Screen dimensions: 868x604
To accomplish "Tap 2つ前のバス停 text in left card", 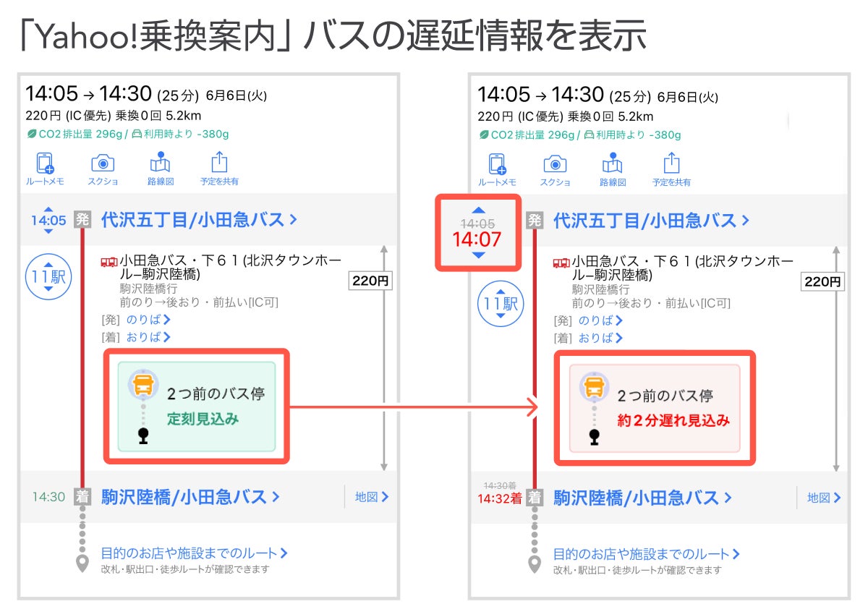I will [x=216, y=394].
